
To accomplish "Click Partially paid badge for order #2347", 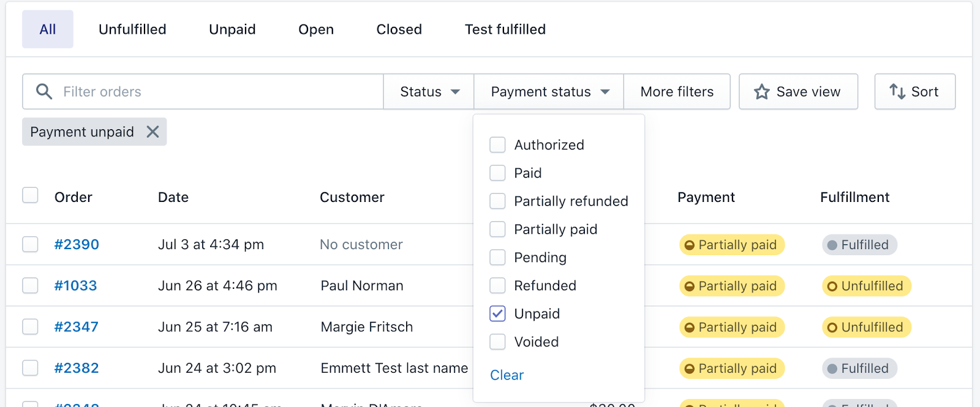I will (731, 327).
